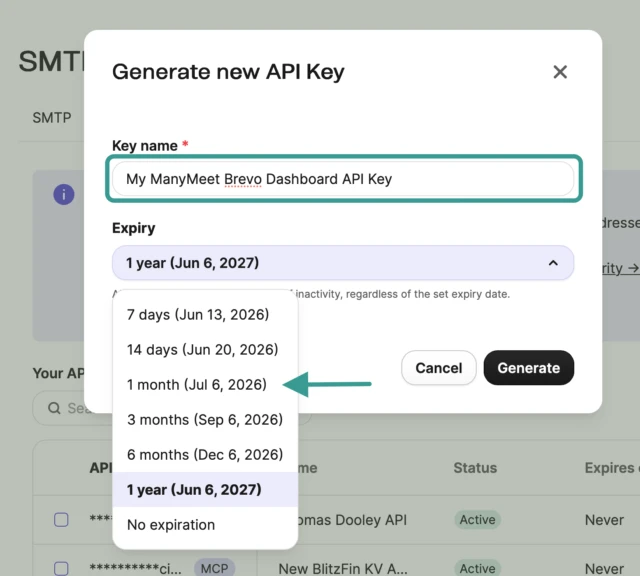The height and width of the screenshot is (576, 640).
Task: Click Never in the Dooley API row
Action: pos(604,520)
